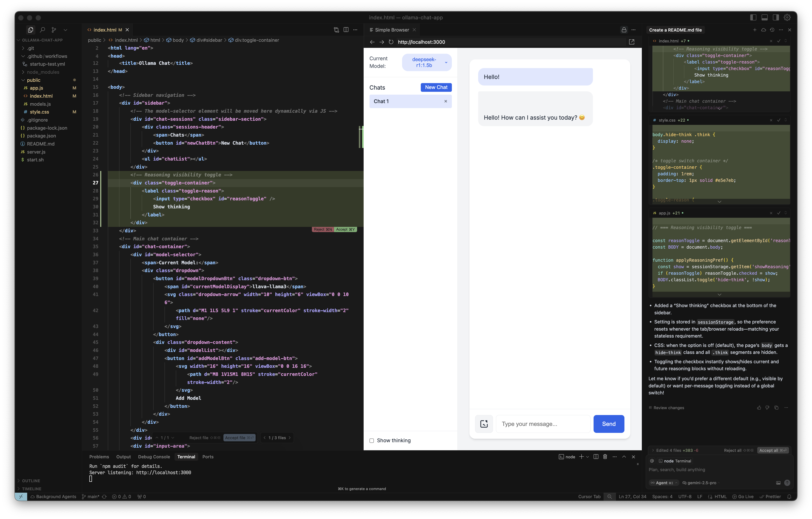Select the Simple Browser tab

pos(392,30)
